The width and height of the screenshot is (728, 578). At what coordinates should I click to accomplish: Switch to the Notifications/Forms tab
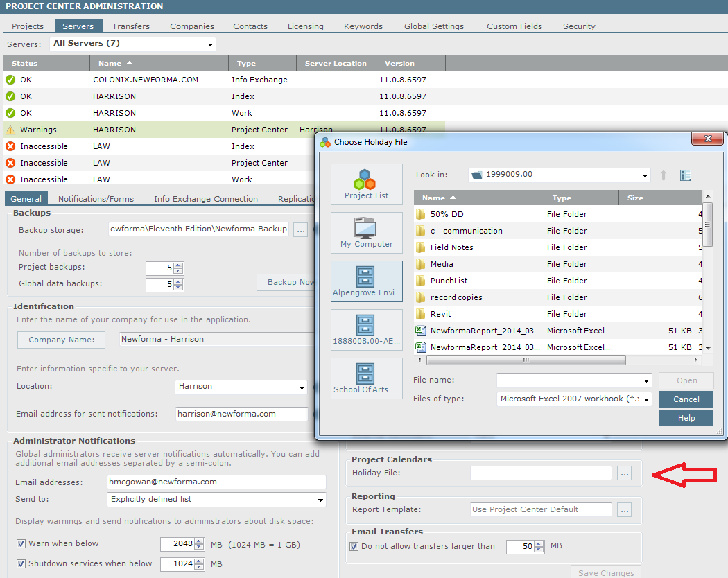point(96,199)
